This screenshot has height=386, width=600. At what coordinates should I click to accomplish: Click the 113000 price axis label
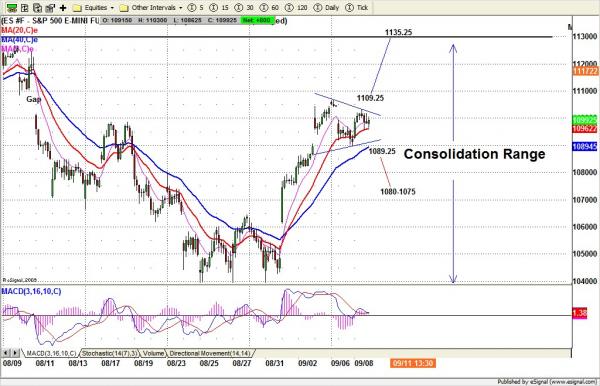point(585,36)
